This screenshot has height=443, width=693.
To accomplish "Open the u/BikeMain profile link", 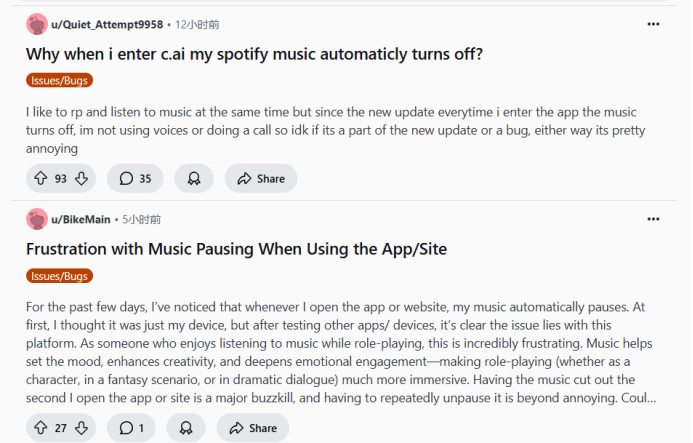I will click(80, 219).
